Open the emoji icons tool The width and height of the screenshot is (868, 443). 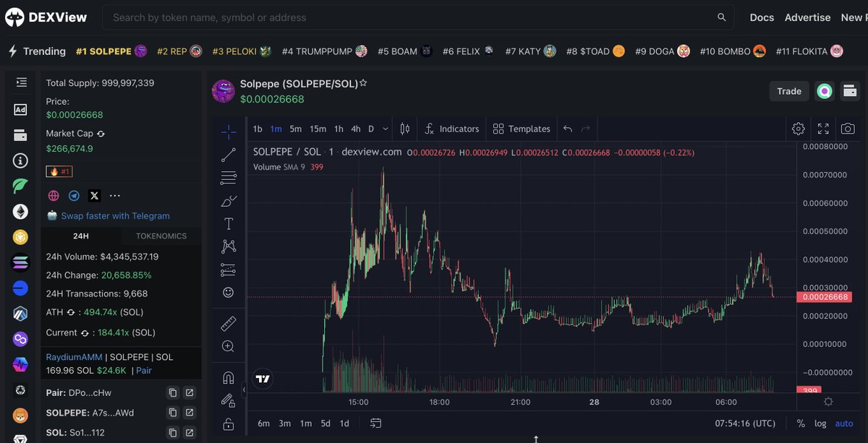(x=229, y=293)
